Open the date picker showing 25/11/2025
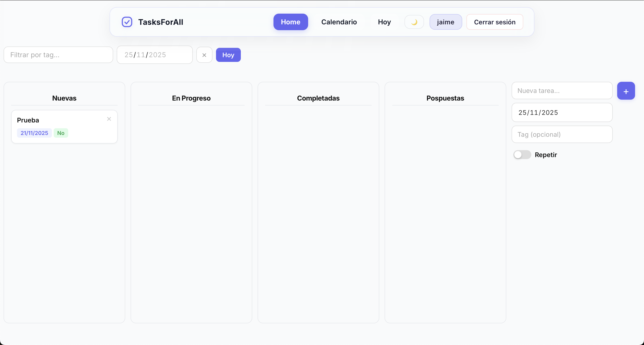The image size is (644, 345). [x=155, y=55]
